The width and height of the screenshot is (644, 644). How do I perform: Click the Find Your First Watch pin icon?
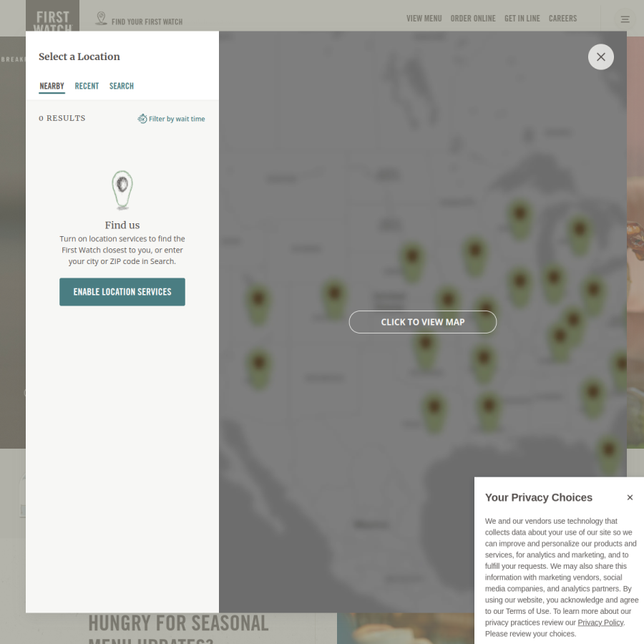101,19
